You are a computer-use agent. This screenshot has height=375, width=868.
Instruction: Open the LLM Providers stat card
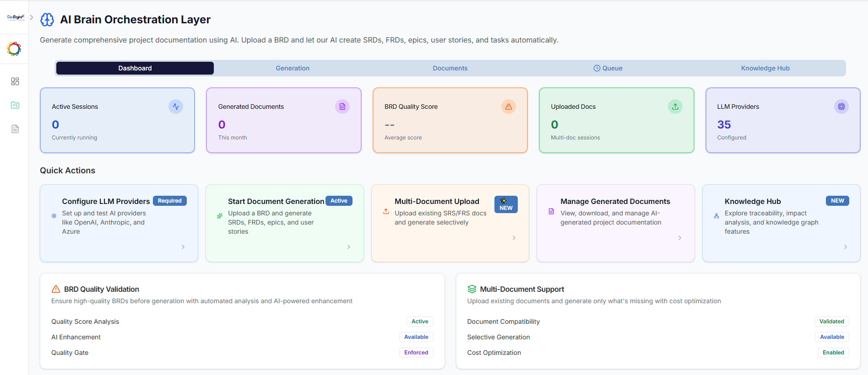[x=783, y=120]
